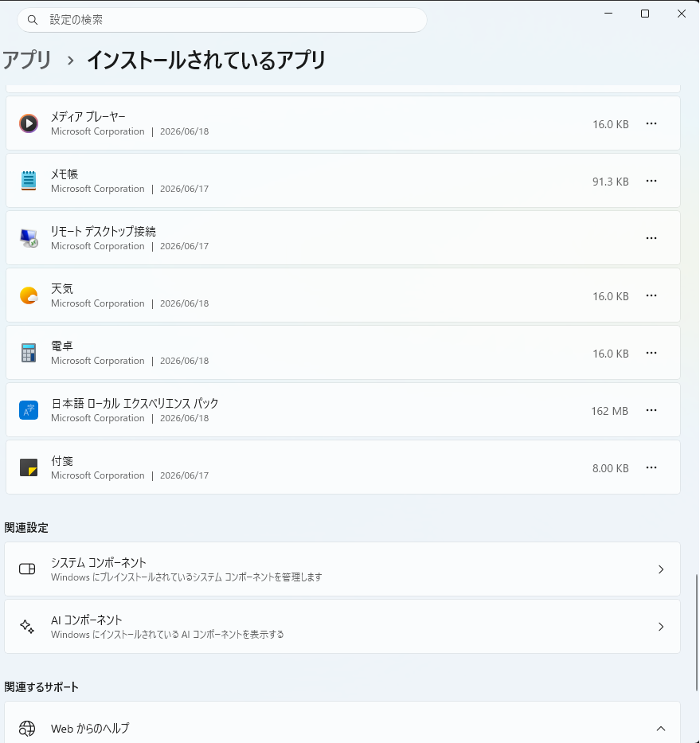Open システム コンポーネント chevron arrow
Viewport: 700px width, 743px height.
pyautogui.click(x=661, y=569)
